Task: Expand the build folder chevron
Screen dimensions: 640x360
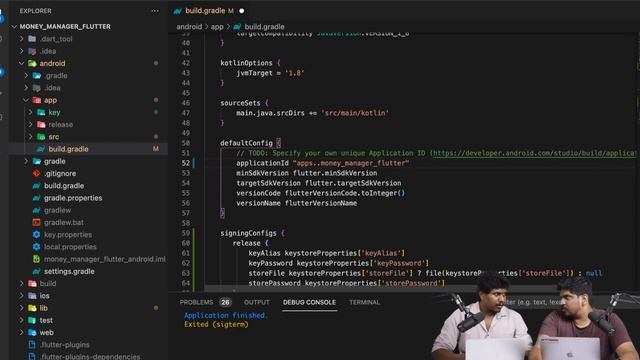Action: (22, 283)
